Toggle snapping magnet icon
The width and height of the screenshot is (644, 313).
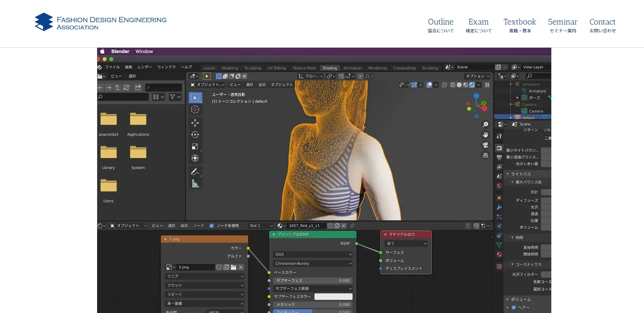point(341,76)
